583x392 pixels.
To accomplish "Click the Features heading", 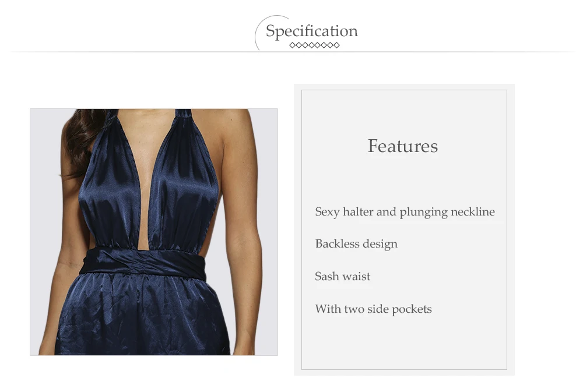I will pos(402,146).
